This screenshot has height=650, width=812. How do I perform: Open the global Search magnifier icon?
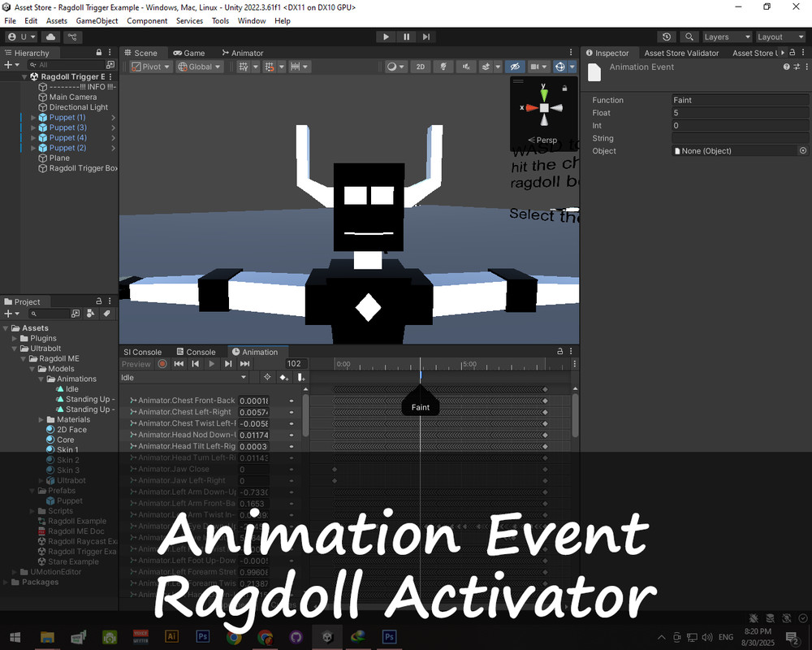(689, 37)
